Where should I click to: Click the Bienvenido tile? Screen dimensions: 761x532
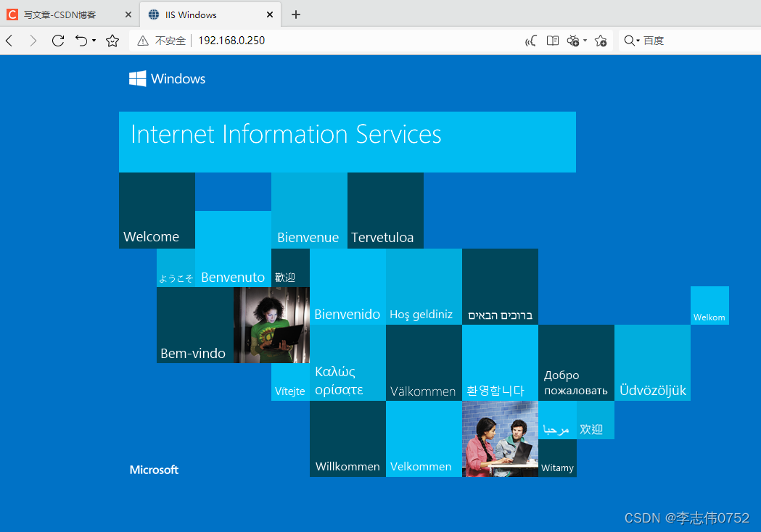point(347,286)
